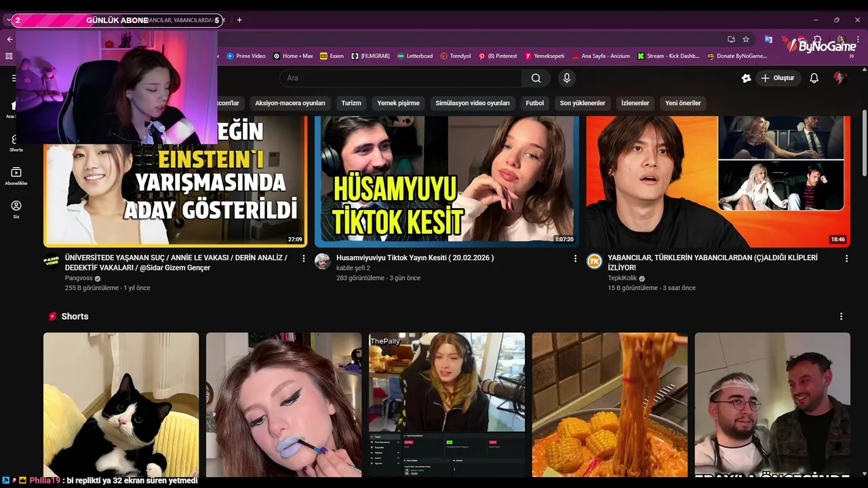The height and width of the screenshot is (488, 868).
Task: Open the [FILMGRAB] bookmark
Action: [370, 56]
